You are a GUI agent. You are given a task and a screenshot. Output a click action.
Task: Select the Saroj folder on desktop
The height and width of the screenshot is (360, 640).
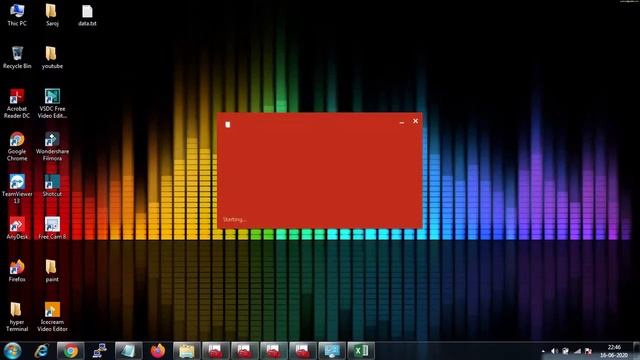tap(52, 15)
